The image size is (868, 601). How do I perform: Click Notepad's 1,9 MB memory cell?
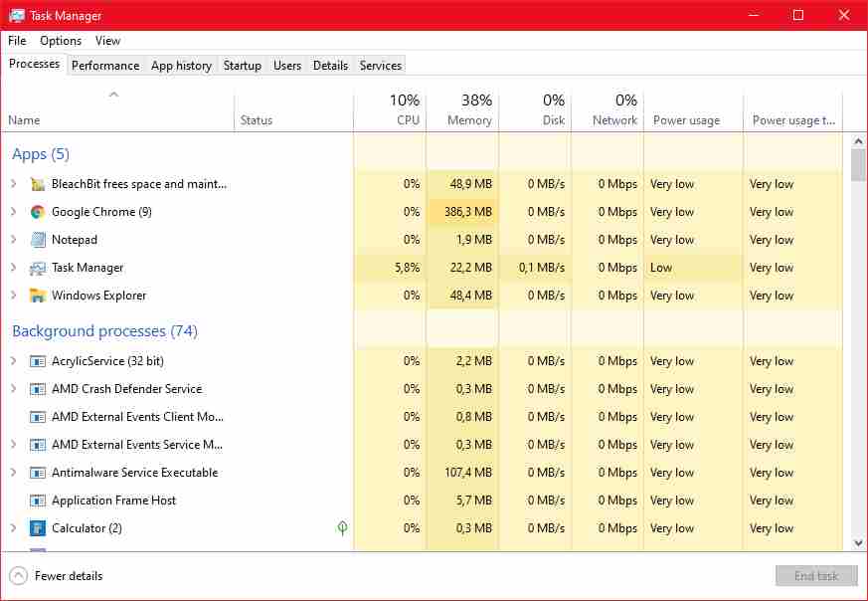point(462,239)
